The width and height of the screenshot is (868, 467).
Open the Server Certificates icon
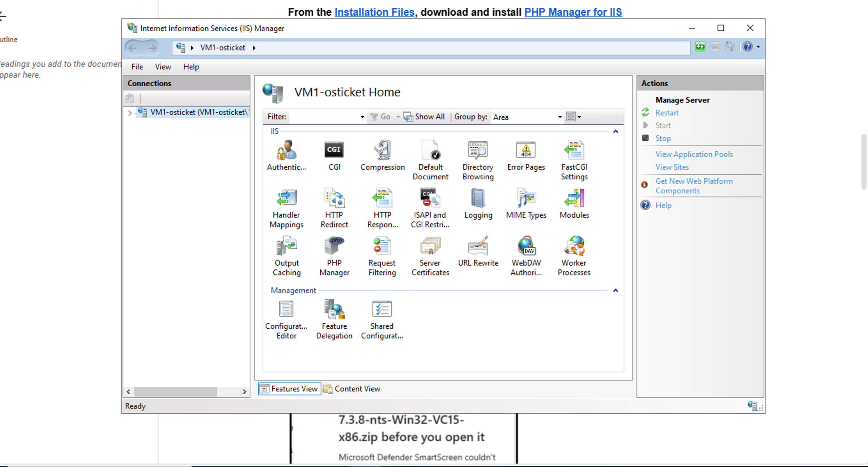(430, 246)
